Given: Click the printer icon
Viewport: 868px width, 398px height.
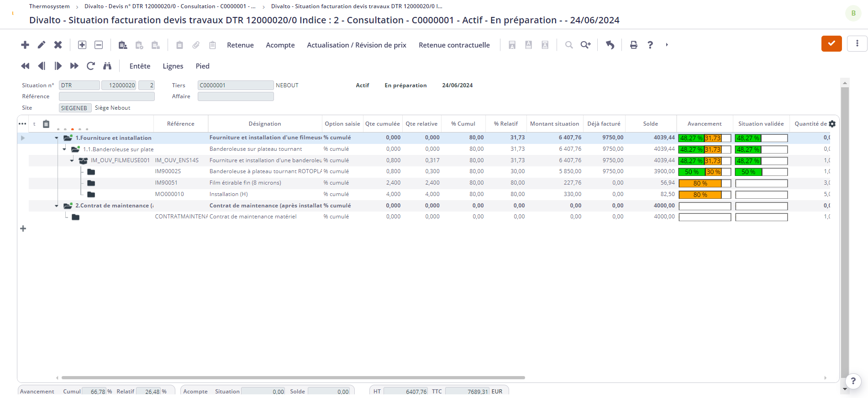Looking at the screenshot, I should (x=633, y=45).
